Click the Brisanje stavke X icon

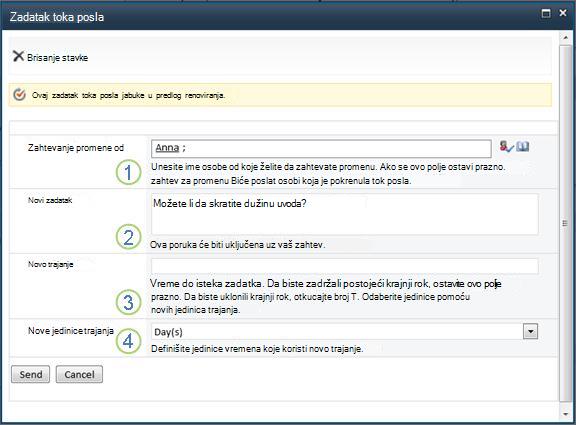18,56
